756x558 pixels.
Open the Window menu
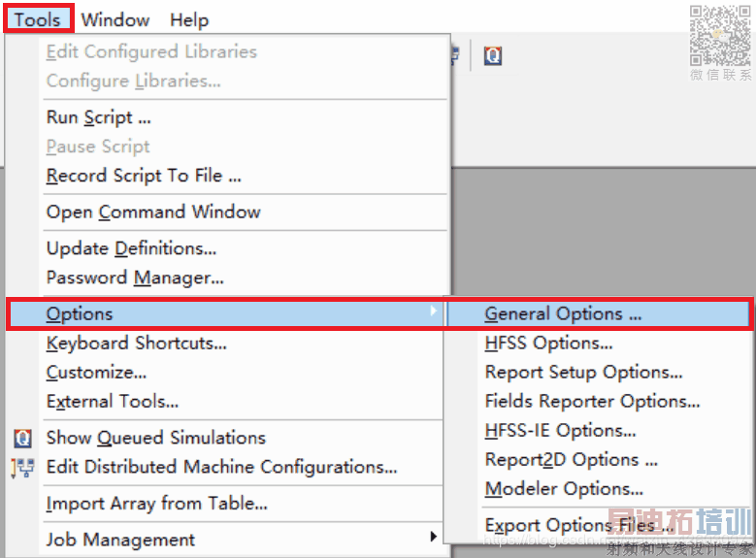(x=115, y=19)
